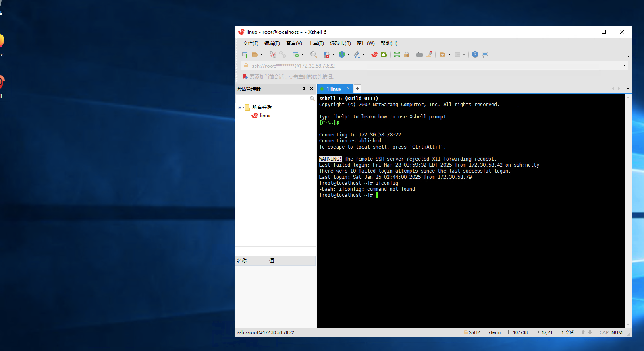The width and height of the screenshot is (644, 351).
Task: Switch to the '1 linux' tab
Action: [x=334, y=89]
